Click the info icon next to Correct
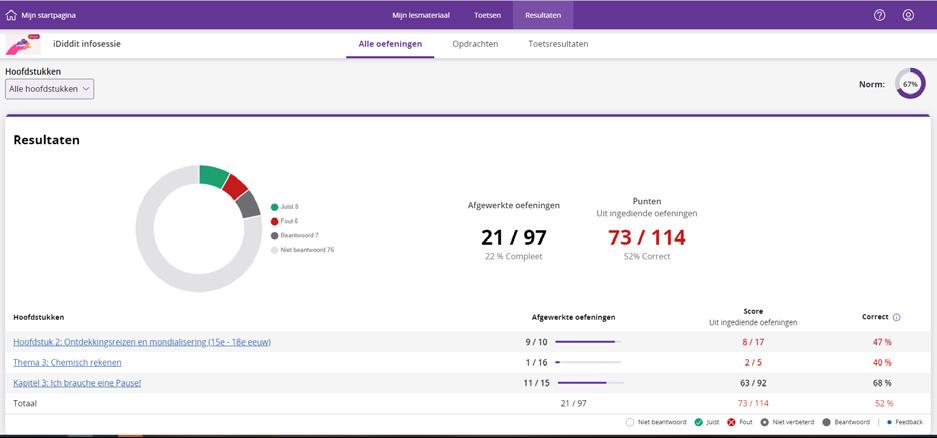937x438 pixels. coord(896,317)
